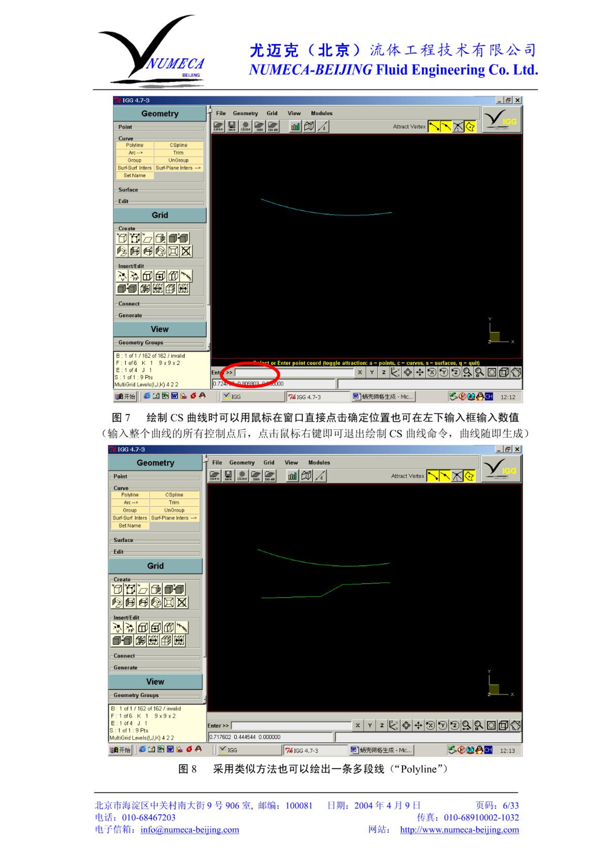Click the pan arrows icon in Figure 7 view toolbar
Viewport: 614px width, 868px height.
click(x=419, y=372)
